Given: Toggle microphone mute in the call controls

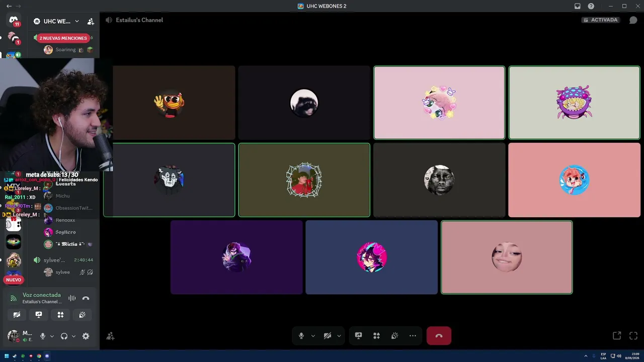Looking at the screenshot, I should pyautogui.click(x=301, y=336).
